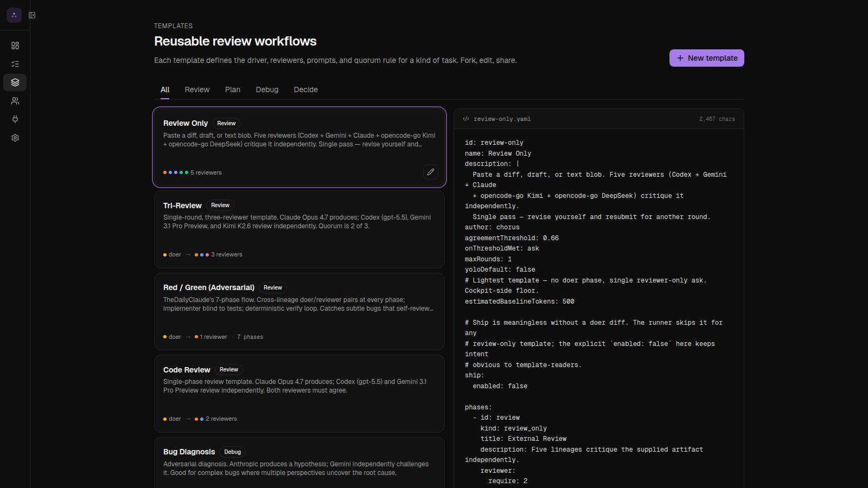Click the Review badge on Tri-Review
The height and width of the screenshot is (488, 868).
pyautogui.click(x=220, y=206)
